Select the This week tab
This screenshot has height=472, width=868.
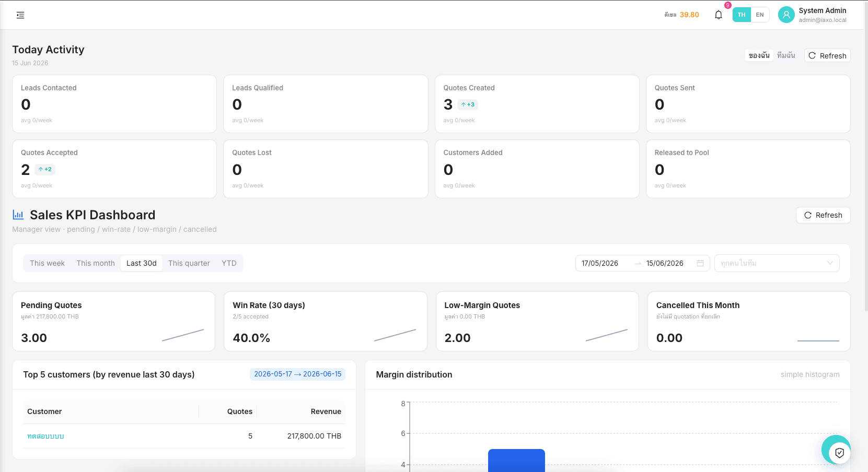click(47, 263)
